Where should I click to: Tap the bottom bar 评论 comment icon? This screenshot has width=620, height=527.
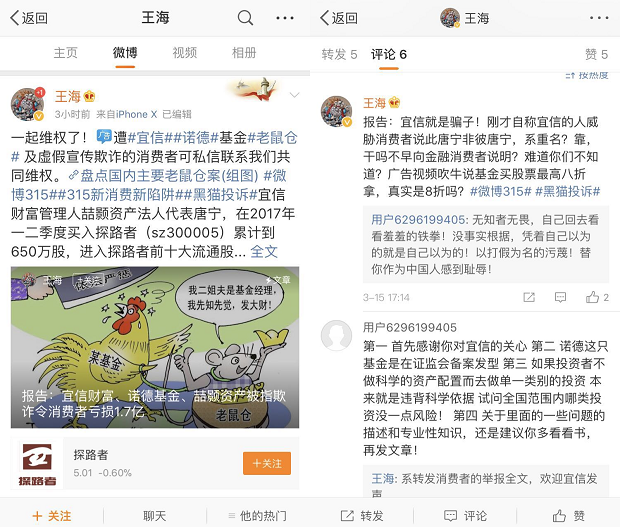tap(450, 516)
